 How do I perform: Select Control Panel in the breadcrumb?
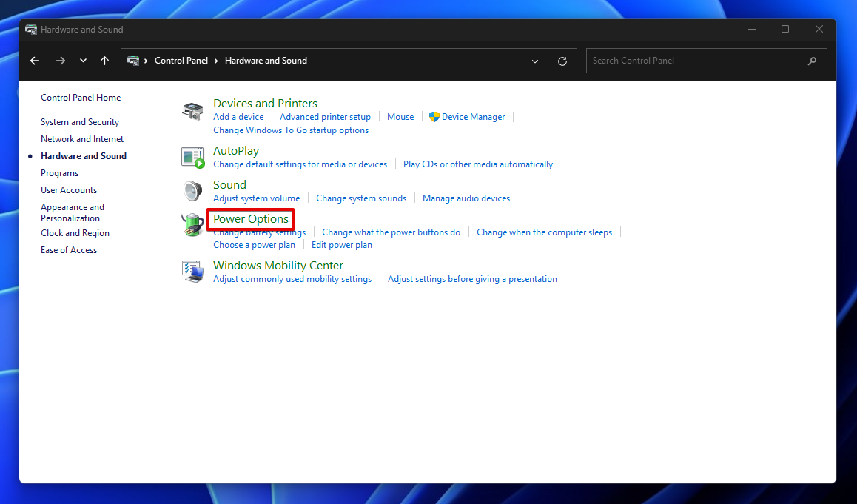pos(181,61)
